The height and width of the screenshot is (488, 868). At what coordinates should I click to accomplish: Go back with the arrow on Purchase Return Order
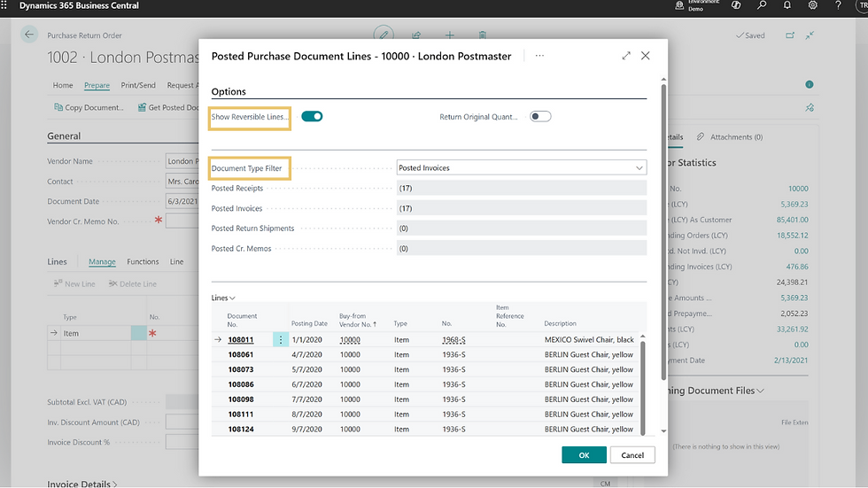28,35
